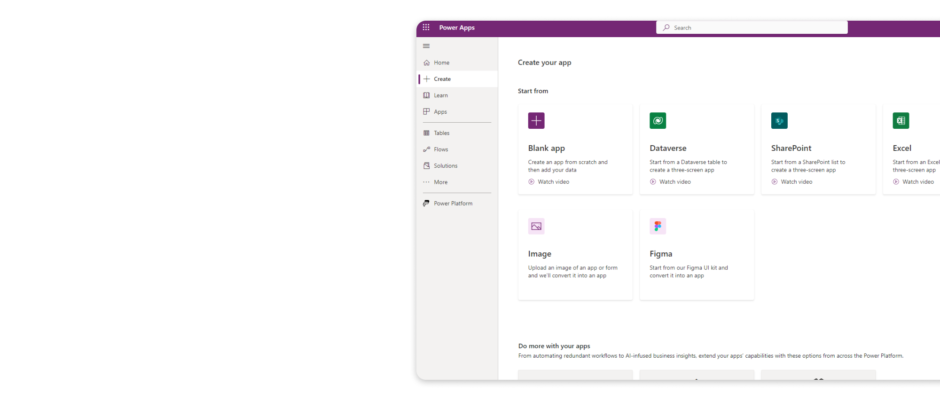Click the Tables icon in sidebar
Image resolution: width=940 pixels, height=400 pixels.
(x=426, y=133)
